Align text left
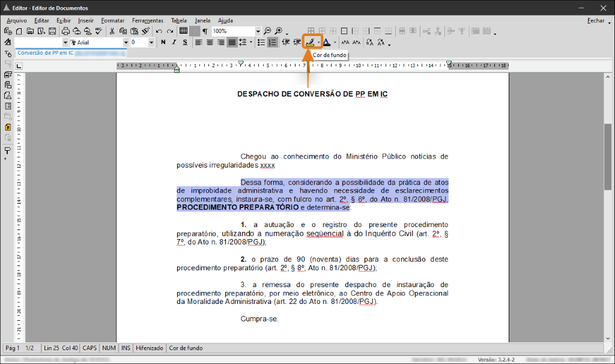This screenshot has width=615, height=364. pyautogui.click(x=199, y=43)
